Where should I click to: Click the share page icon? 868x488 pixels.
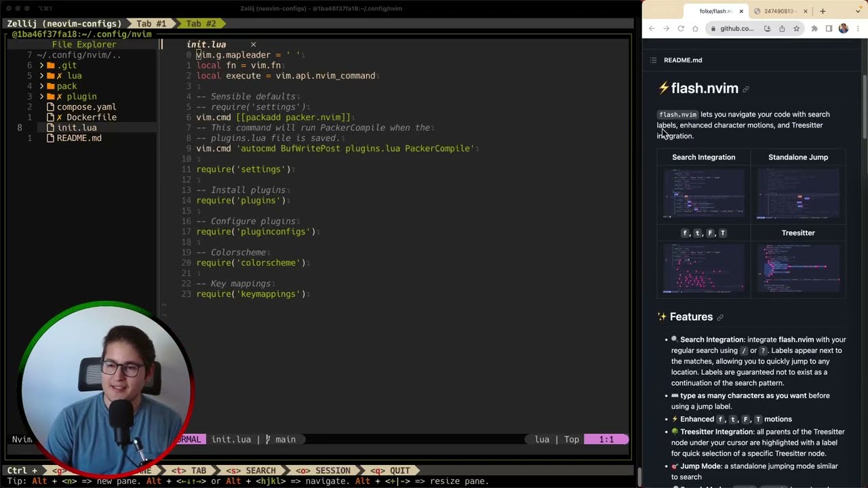[x=782, y=28]
